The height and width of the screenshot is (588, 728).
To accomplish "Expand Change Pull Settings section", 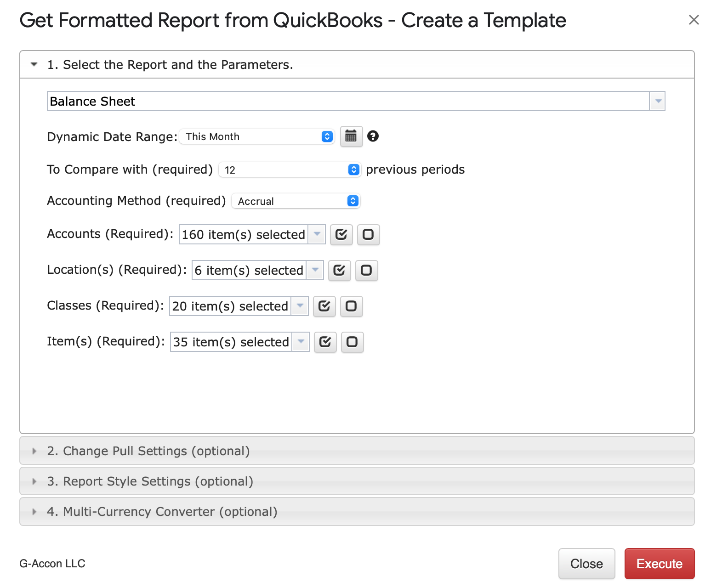I will pyautogui.click(x=148, y=451).
